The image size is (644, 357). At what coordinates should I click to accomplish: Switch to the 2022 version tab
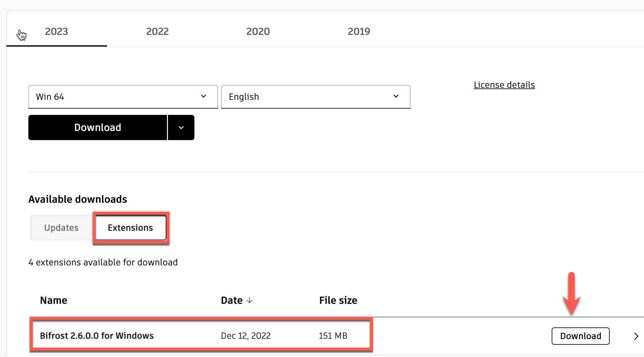(x=157, y=31)
